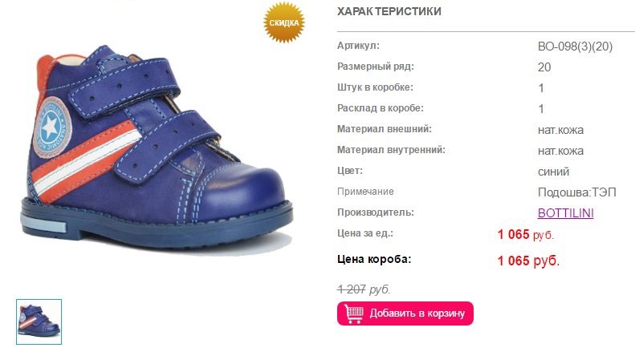This screenshot has height=364, width=635.
Task: Click the article number BO-098(3)(20)
Action: pos(575,47)
